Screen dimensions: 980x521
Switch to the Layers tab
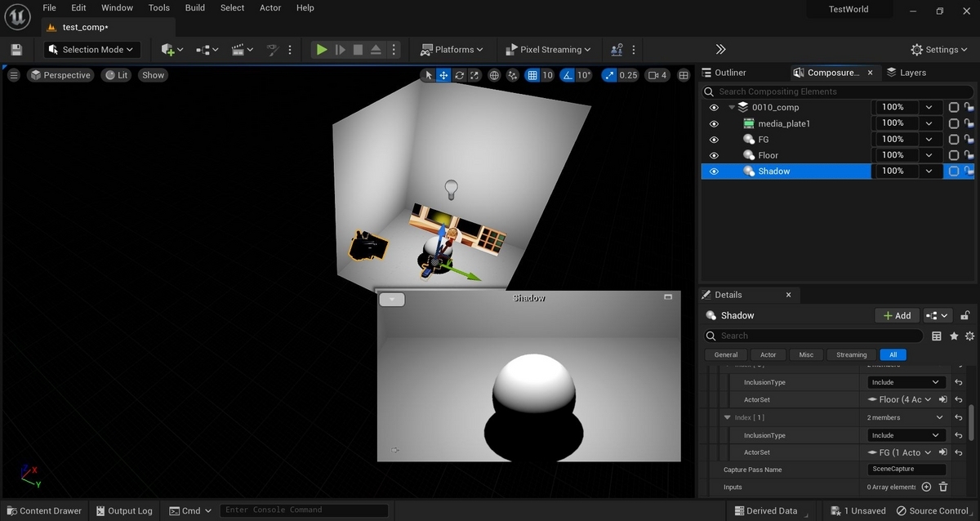point(906,73)
